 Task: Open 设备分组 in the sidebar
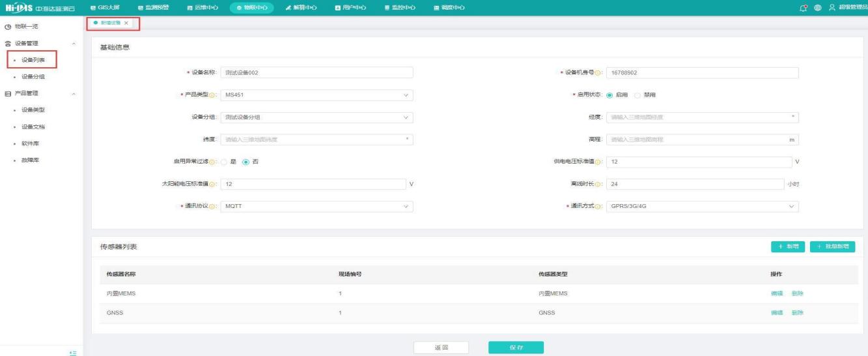click(33, 77)
